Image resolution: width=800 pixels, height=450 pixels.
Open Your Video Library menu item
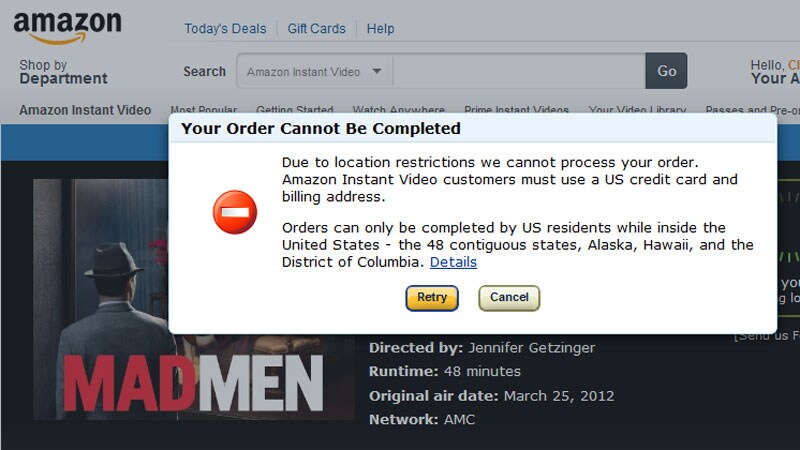click(x=637, y=109)
